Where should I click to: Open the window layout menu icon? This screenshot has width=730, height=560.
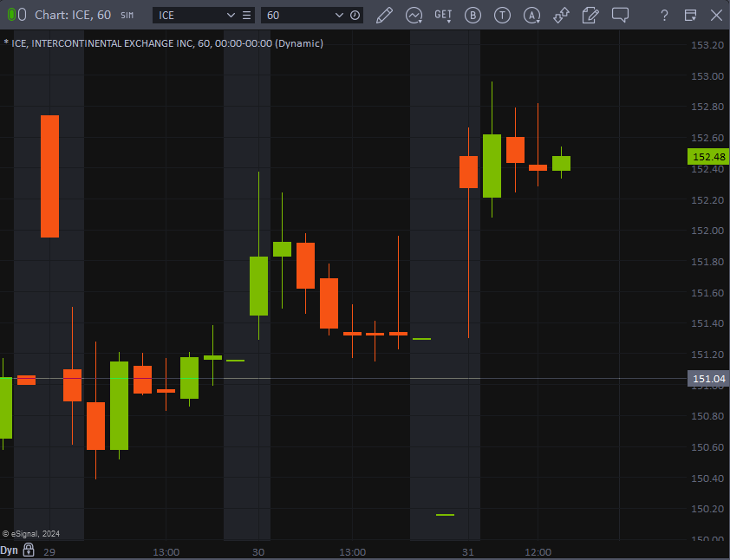690,16
